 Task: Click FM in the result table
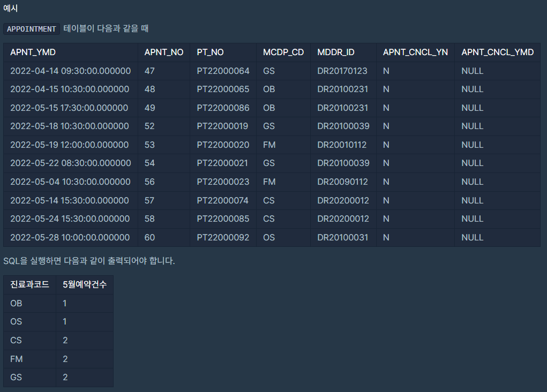click(17, 359)
